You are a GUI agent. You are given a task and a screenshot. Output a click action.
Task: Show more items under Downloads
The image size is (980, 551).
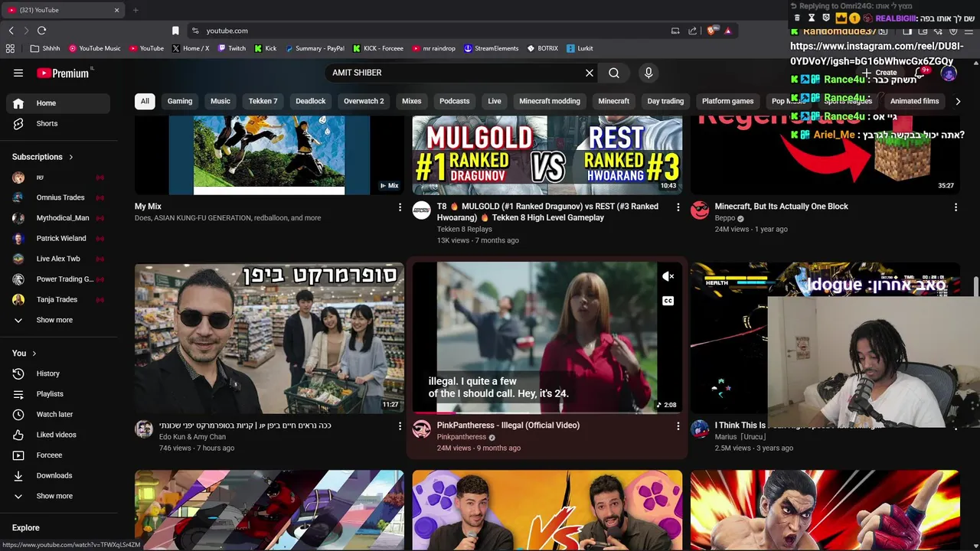[58, 496]
